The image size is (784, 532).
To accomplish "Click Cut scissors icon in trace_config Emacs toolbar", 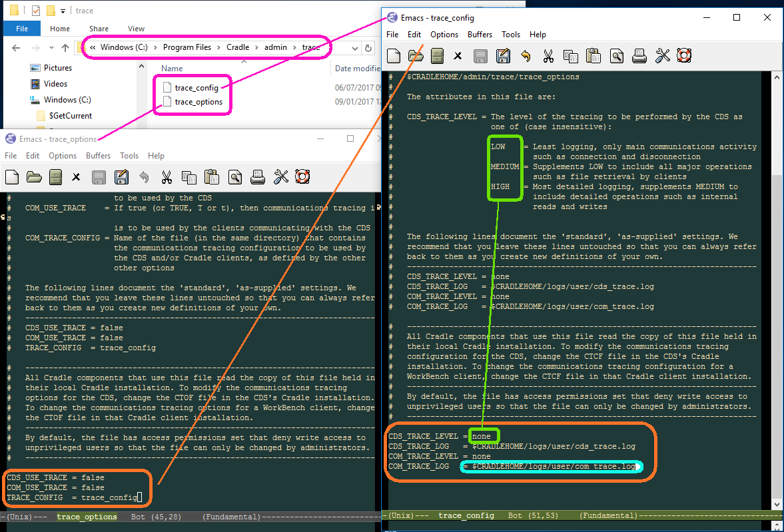I will point(548,56).
